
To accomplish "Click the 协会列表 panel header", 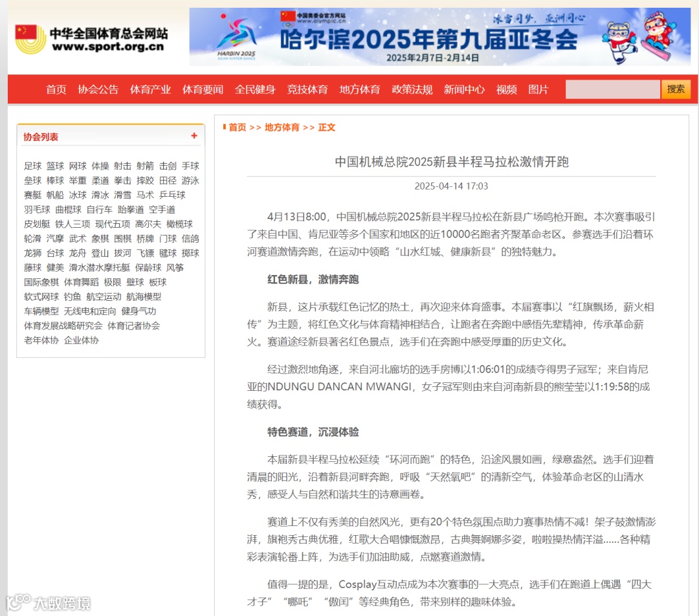I will coord(111,135).
